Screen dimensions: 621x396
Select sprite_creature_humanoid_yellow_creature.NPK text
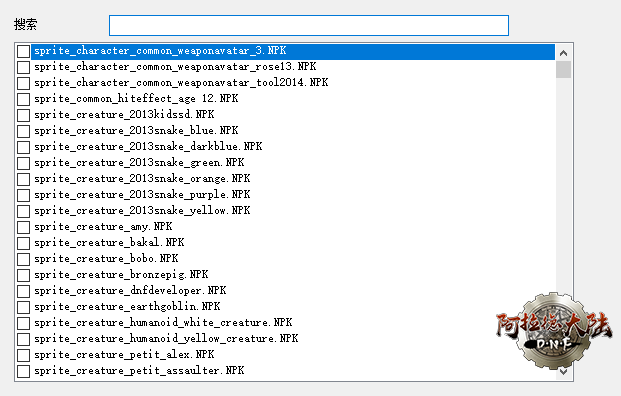(x=166, y=339)
